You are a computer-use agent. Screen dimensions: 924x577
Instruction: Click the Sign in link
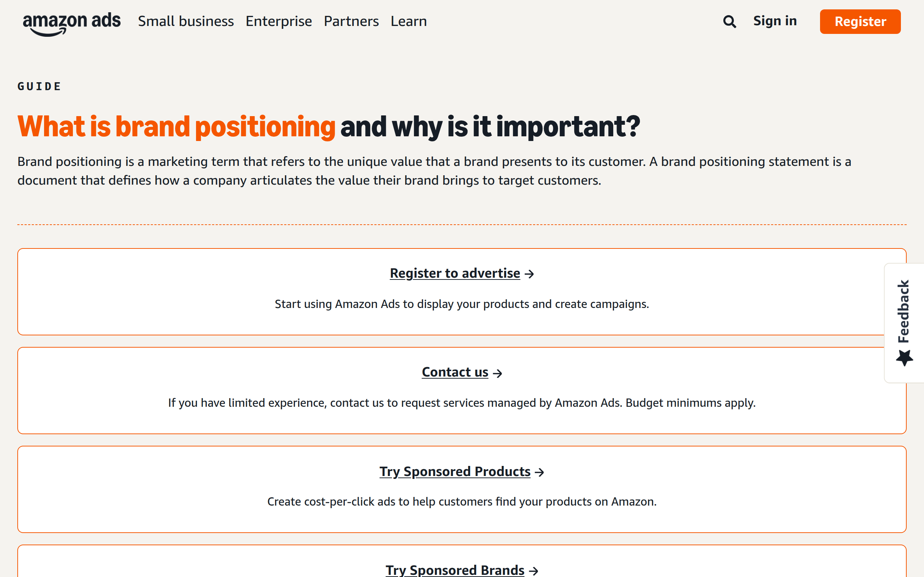[x=775, y=21]
